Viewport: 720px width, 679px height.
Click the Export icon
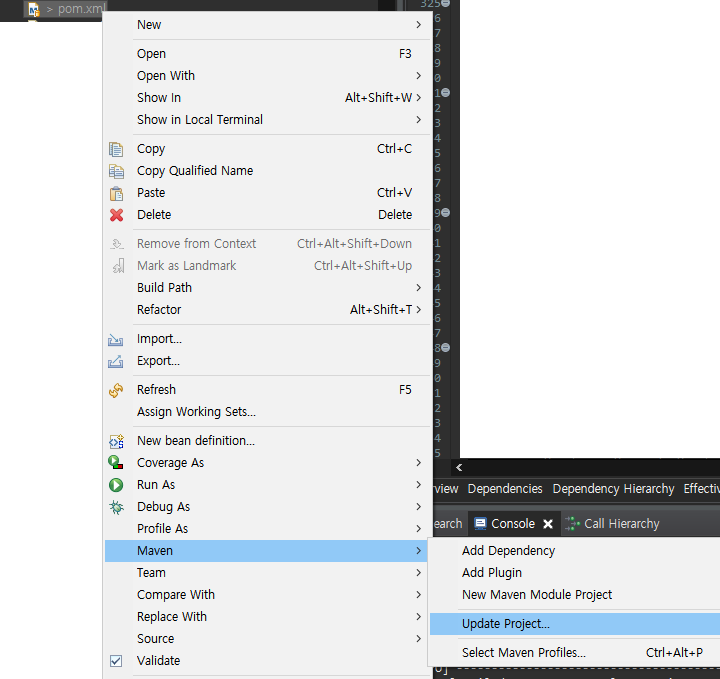tap(115, 362)
